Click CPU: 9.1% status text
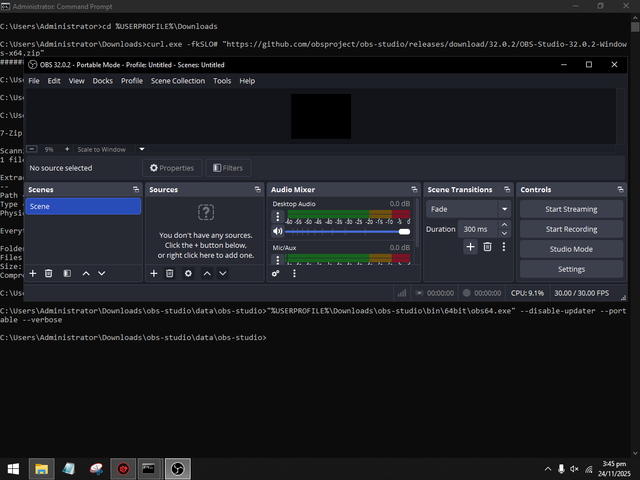The image size is (640, 480). 527,293
